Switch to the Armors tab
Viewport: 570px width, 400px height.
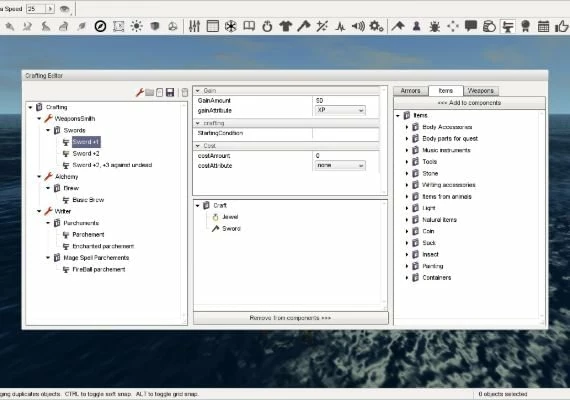click(x=410, y=91)
